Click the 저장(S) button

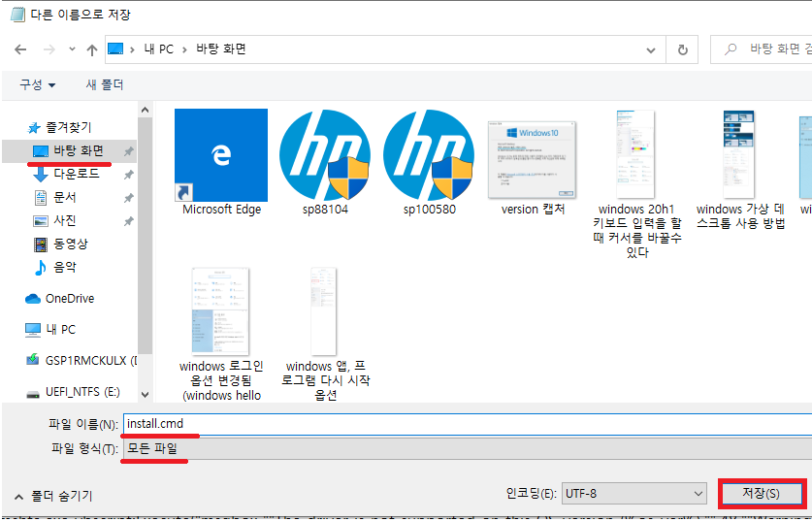762,494
